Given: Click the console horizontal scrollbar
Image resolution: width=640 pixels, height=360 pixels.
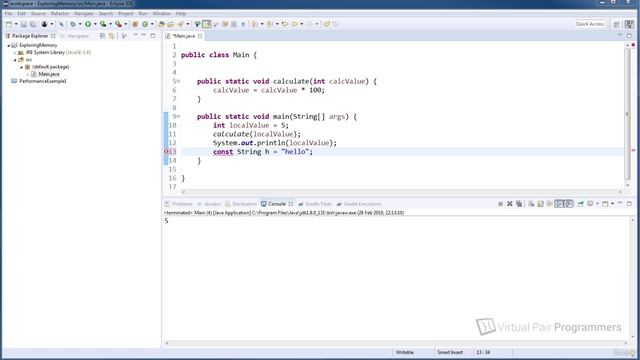Looking at the screenshot, I should [396, 343].
